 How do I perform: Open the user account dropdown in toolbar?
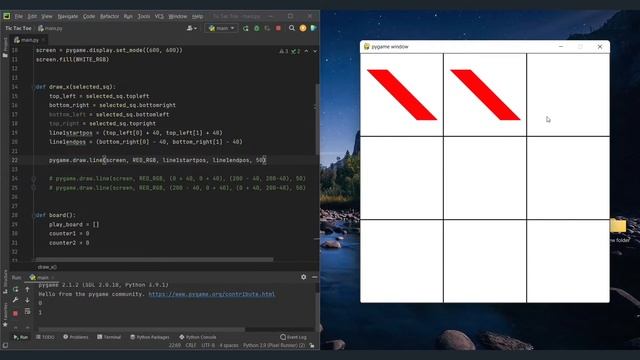[x=192, y=28]
